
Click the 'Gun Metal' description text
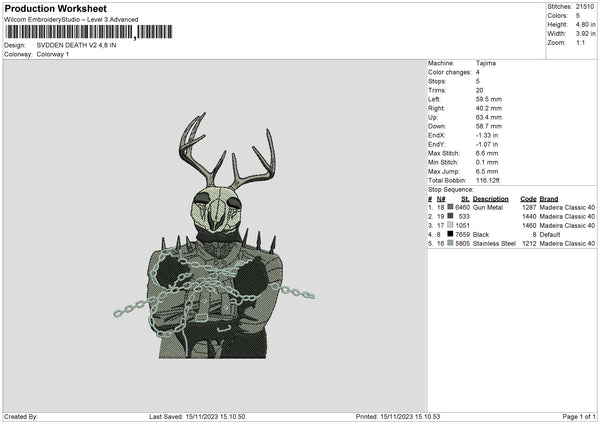coord(488,207)
